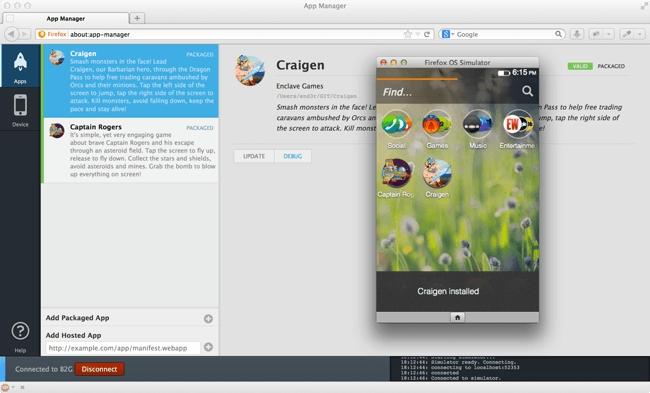Image resolution: width=650 pixels, height=393 pixels.
Task: Click the add Hosted App plus icon
Action: [208, 347]
